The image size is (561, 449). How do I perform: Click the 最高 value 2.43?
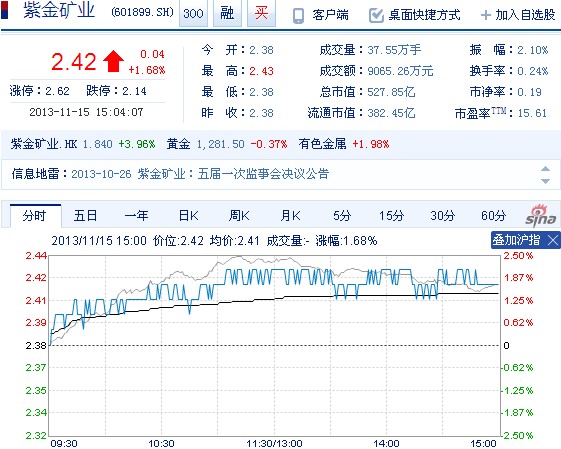tap(261, 71)
